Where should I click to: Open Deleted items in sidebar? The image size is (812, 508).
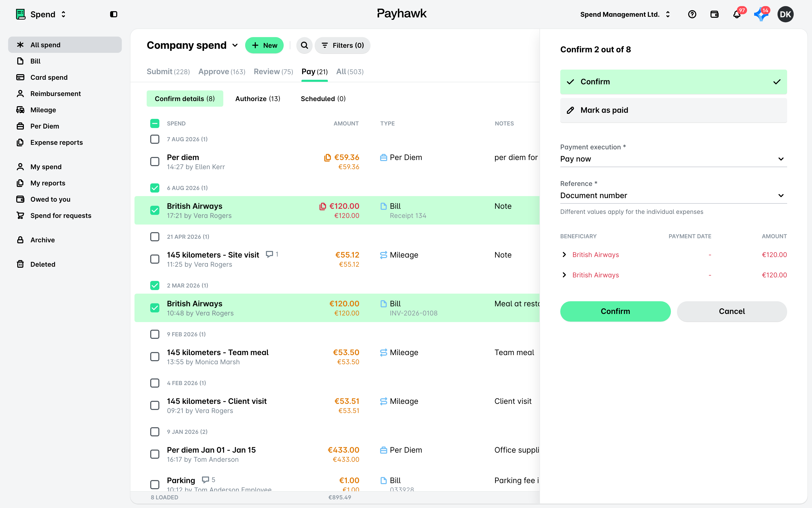point(65,264)
